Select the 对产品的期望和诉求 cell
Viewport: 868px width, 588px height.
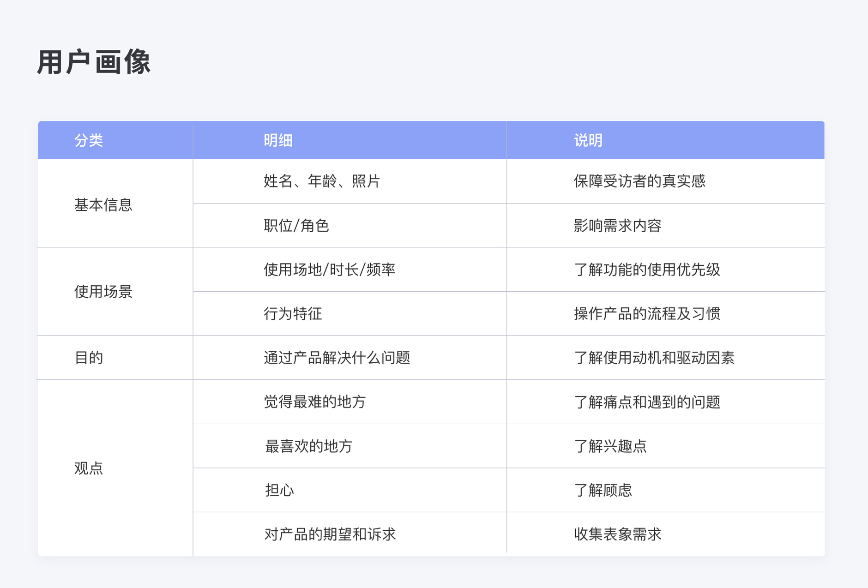(330, 534)
